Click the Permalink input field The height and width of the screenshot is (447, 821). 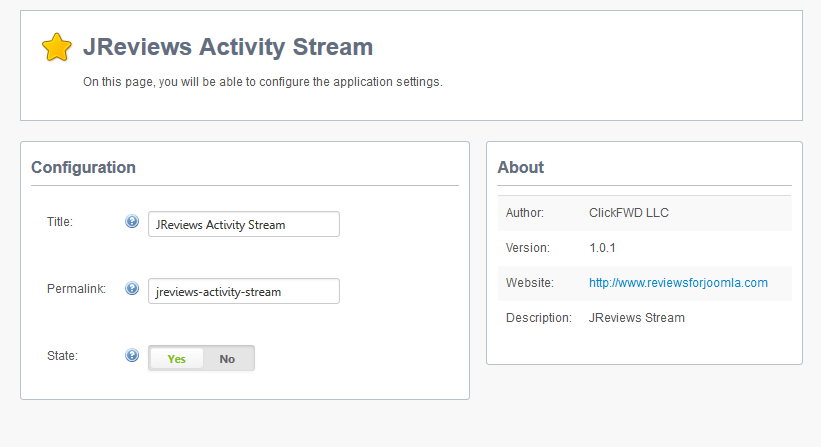coord(244,291)
